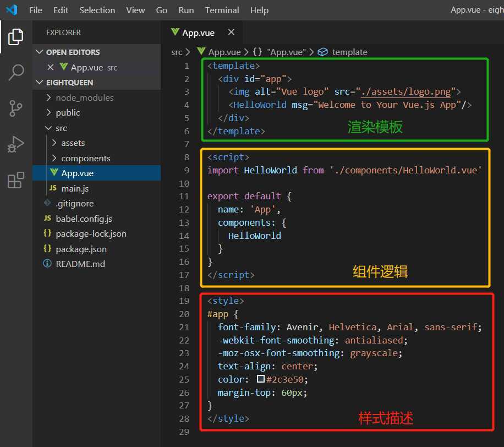The image size is (504, 447).
Task: Click the HelloWorld component tag on line 4
Action: coord(260,105)
